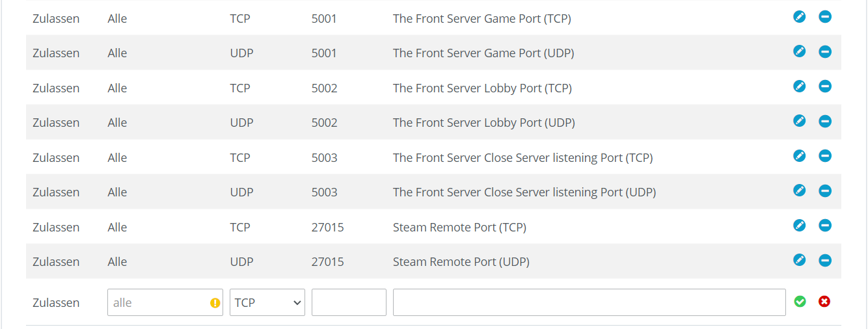Open the TCP protocol dropdown
This screenshot has width=868, height=329.
[267, 302]
